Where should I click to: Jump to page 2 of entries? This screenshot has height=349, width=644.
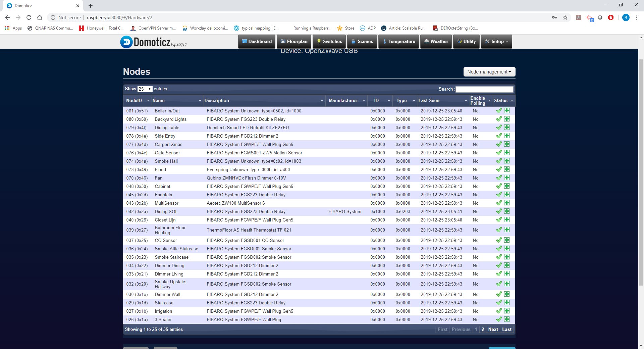(483, 329)
